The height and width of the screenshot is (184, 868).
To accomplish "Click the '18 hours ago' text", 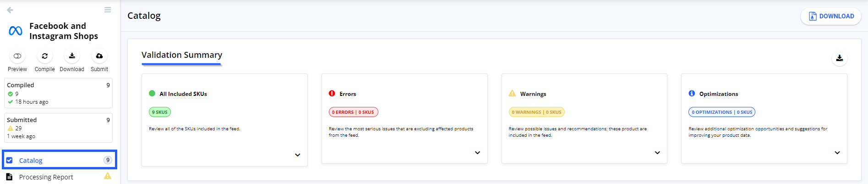I will (32, 102).
